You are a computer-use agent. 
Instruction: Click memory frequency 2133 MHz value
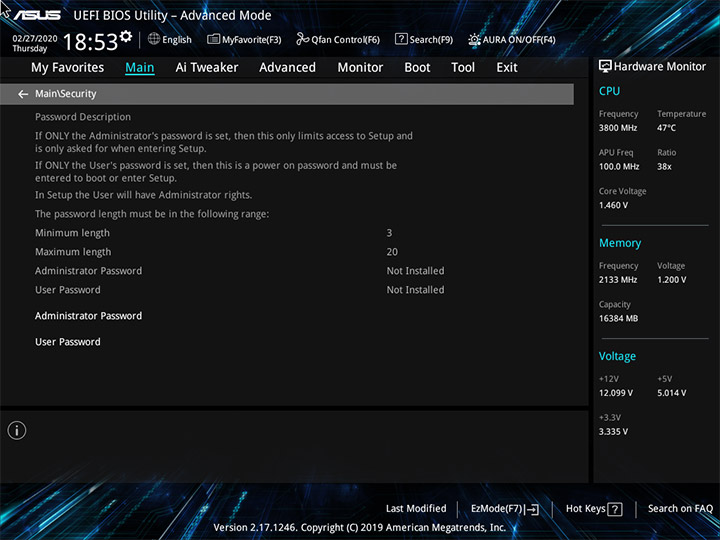(618, 280)
